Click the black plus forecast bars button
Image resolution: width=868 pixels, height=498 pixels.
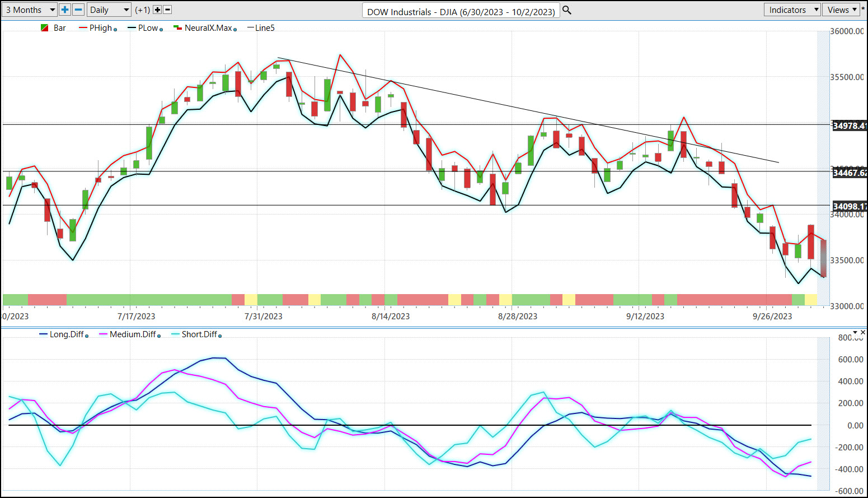[x=157, y=10]
